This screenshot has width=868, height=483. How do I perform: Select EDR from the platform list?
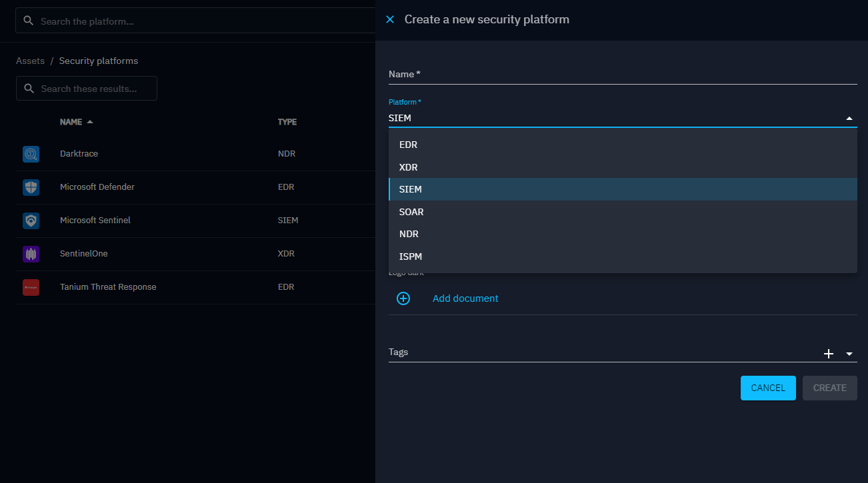pos(408,145)
